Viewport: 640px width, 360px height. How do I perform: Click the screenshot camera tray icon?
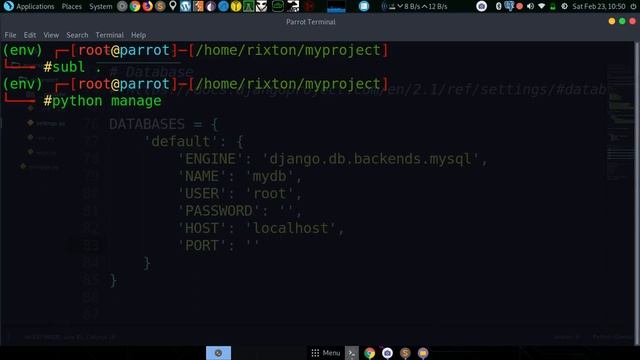click(x=482, y=6)
